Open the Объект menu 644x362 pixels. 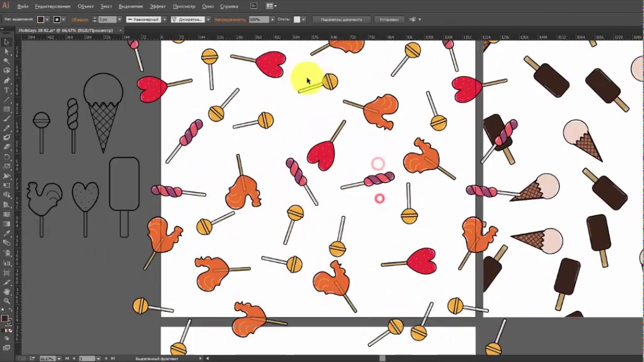86,6
